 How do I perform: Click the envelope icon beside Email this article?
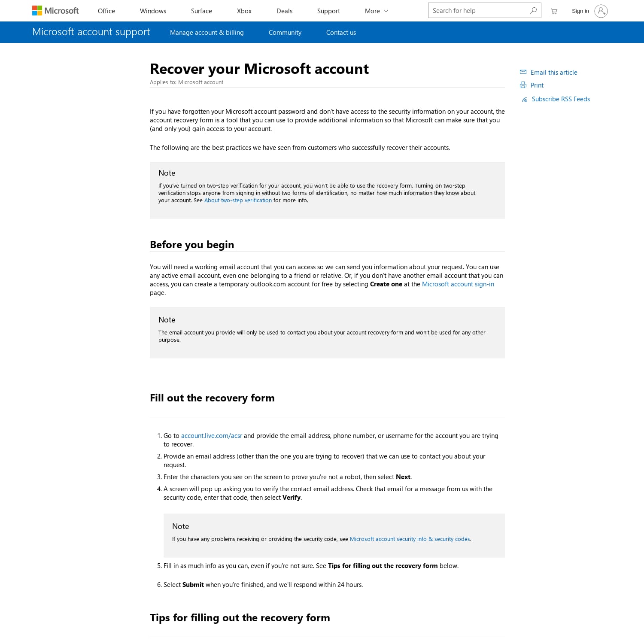coord(523,72)
